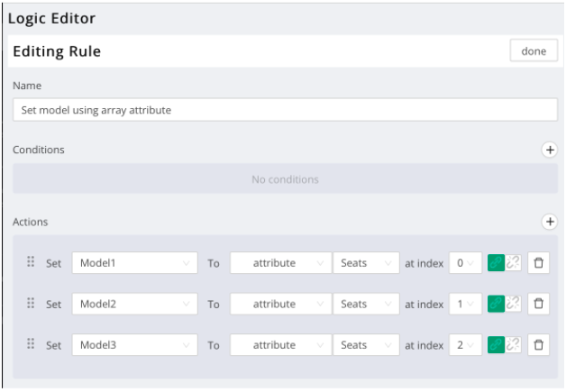Image resolution: width=566 pixels, height=392 pixels.
Task: Open the attribute type dropdown for Model2
Action: click(x=280, y=304)
